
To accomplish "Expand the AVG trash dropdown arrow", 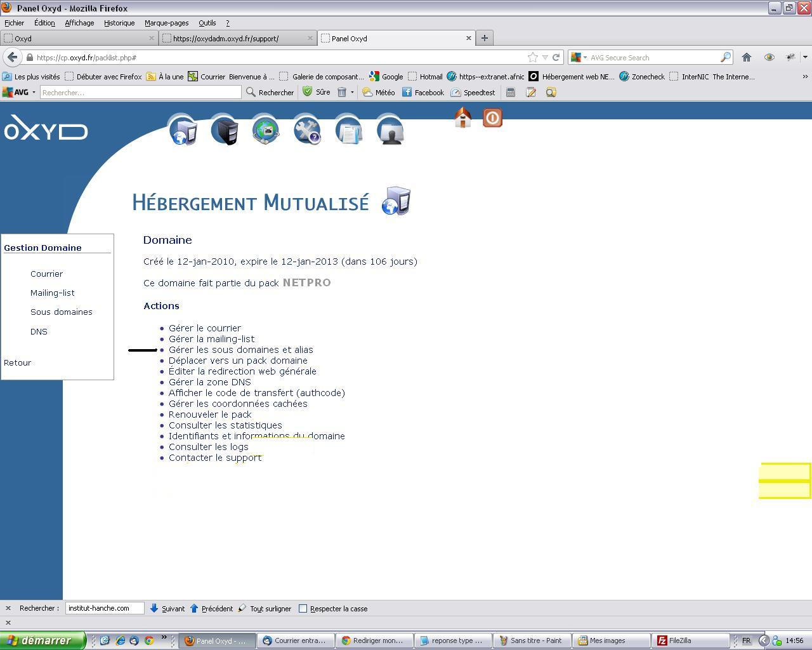I will pyautogui.click(x=352, y=92).
